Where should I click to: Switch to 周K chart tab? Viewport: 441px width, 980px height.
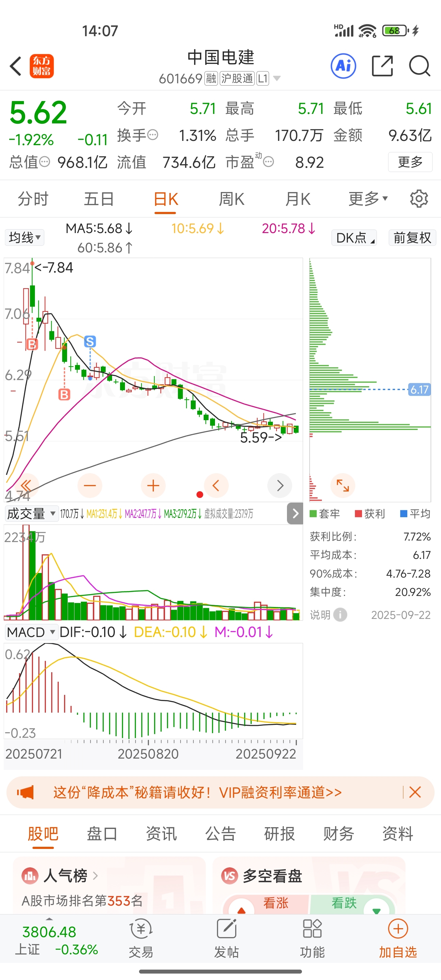(231, 198)
